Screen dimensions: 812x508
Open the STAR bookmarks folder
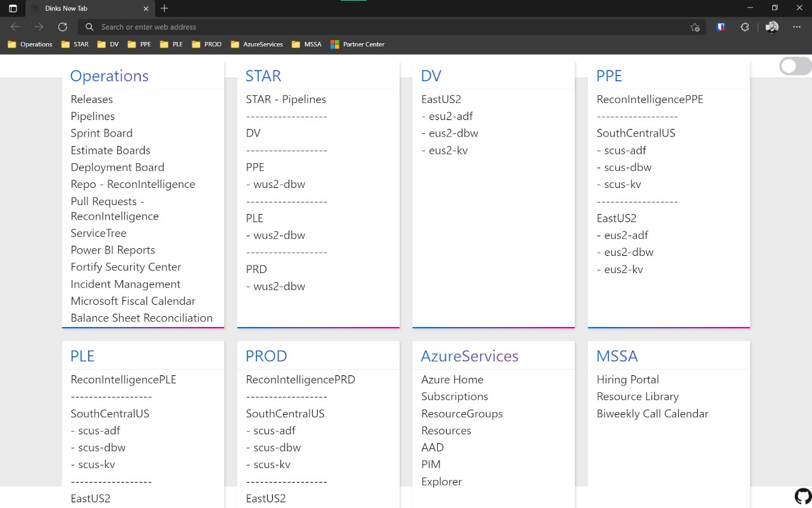click(x=75, y=44)
